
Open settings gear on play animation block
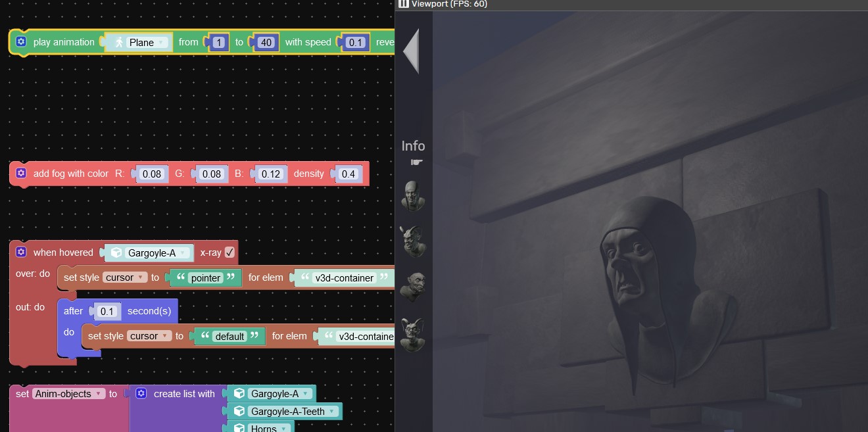point(21,41)
